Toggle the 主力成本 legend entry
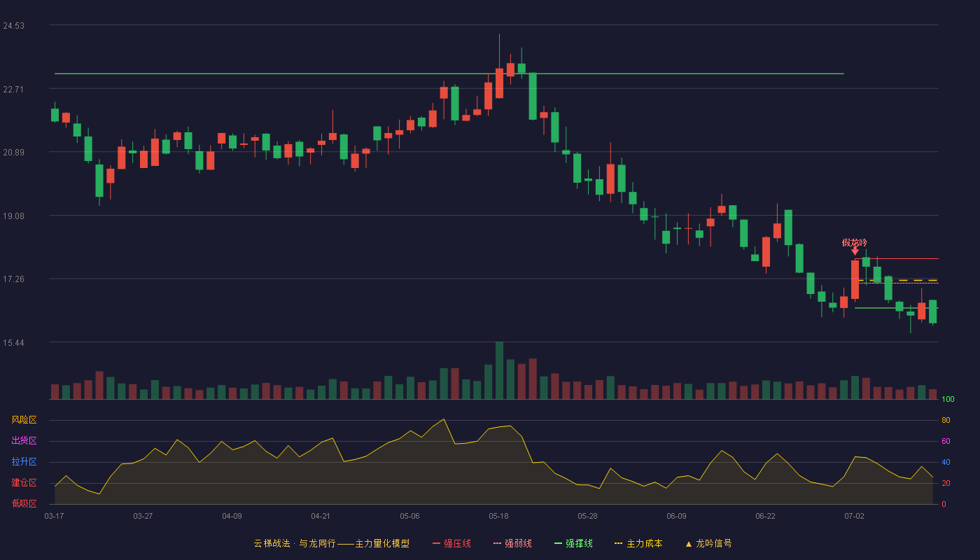The height and width of the screenshot is (560, 980). (x=638, y=543)
